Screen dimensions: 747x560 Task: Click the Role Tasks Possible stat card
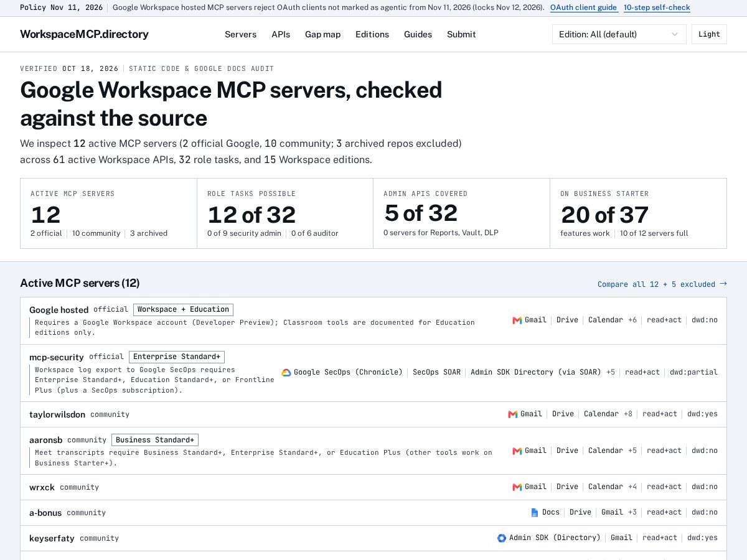[285, 213]
